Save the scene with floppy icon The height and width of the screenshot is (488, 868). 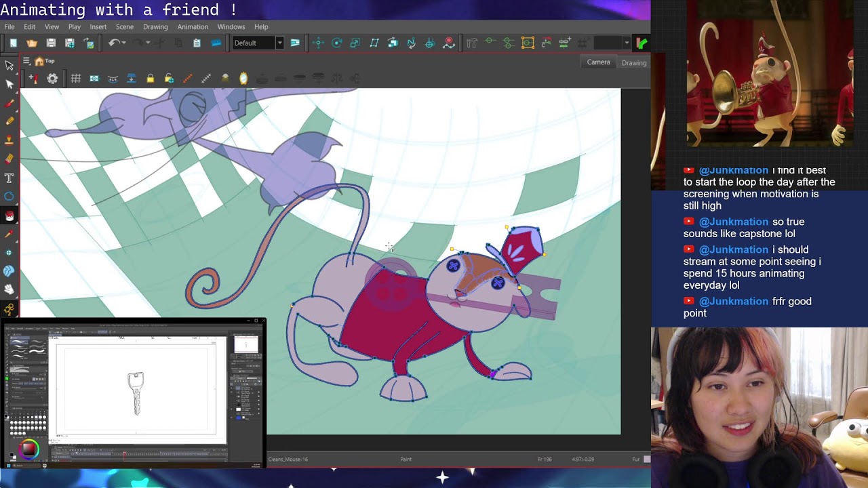pos(51,43)
